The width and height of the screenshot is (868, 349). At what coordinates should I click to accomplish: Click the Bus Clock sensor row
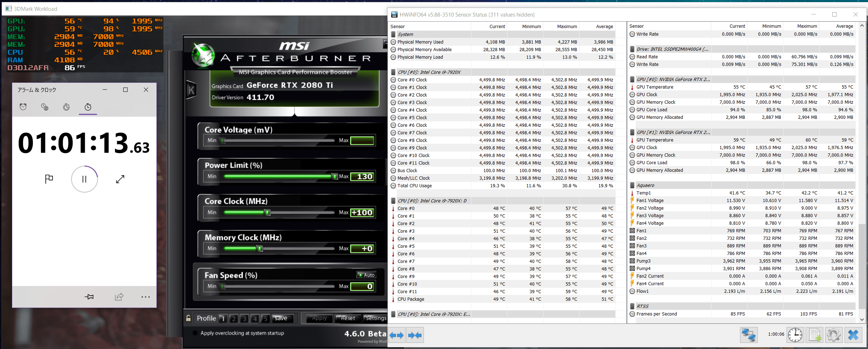[502, 170]
